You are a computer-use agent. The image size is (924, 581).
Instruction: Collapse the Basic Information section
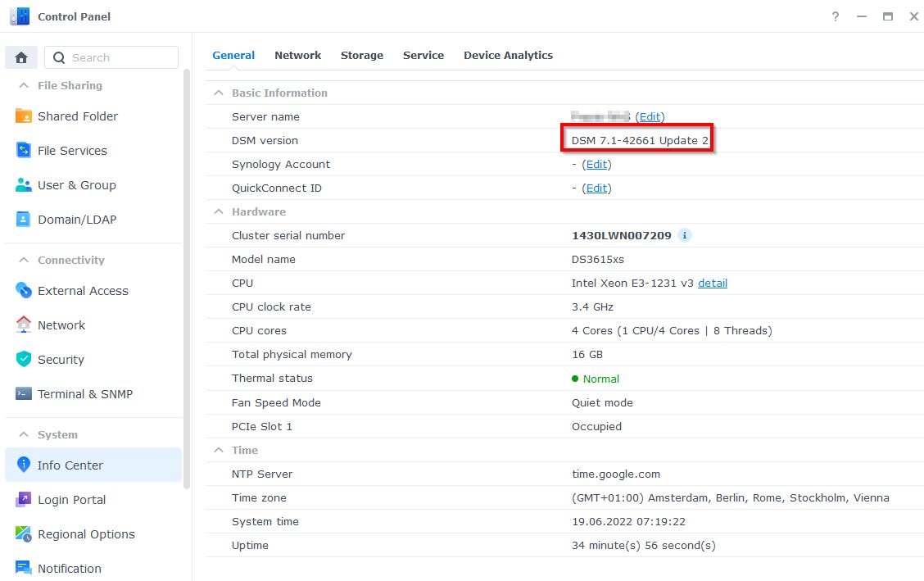[x=219, y=93]
